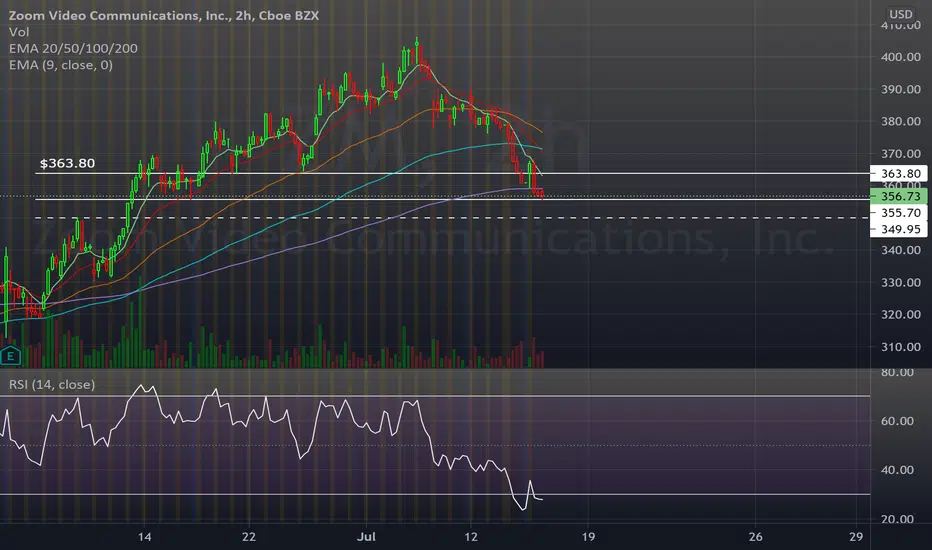Click the earnings 'E' marker icon
Image resolution: width=932 pixels, height=550 pixels.
coord(10,356)
